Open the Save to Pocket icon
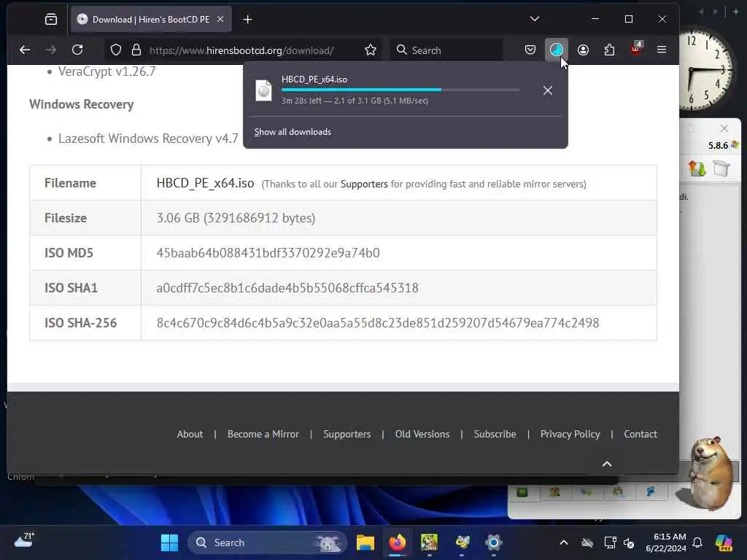This screenshot has height=560, width=747. [530, 50]
